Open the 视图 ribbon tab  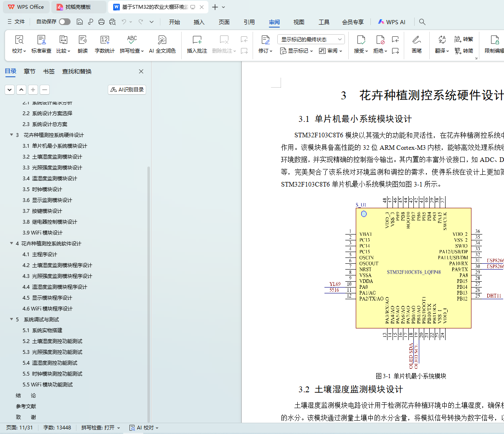click(299, 22)
